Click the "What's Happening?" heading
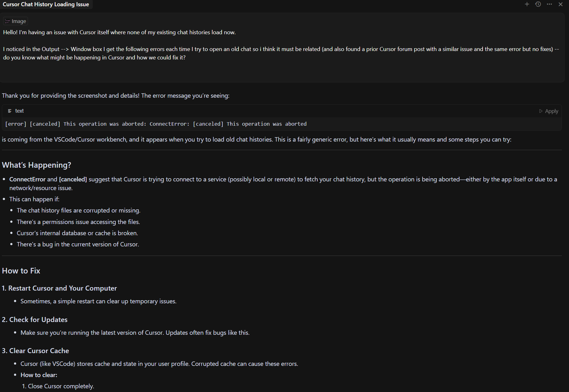 click(36, 165)
